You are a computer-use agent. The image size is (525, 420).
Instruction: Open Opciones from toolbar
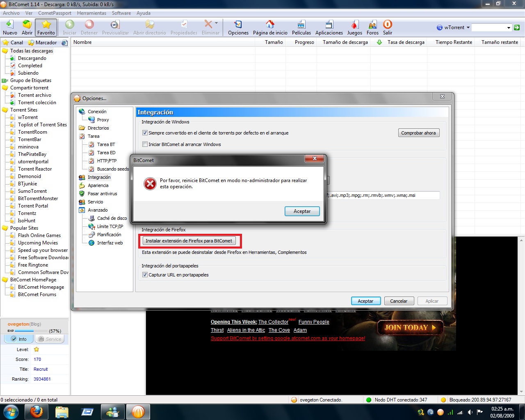pos(238,27)
